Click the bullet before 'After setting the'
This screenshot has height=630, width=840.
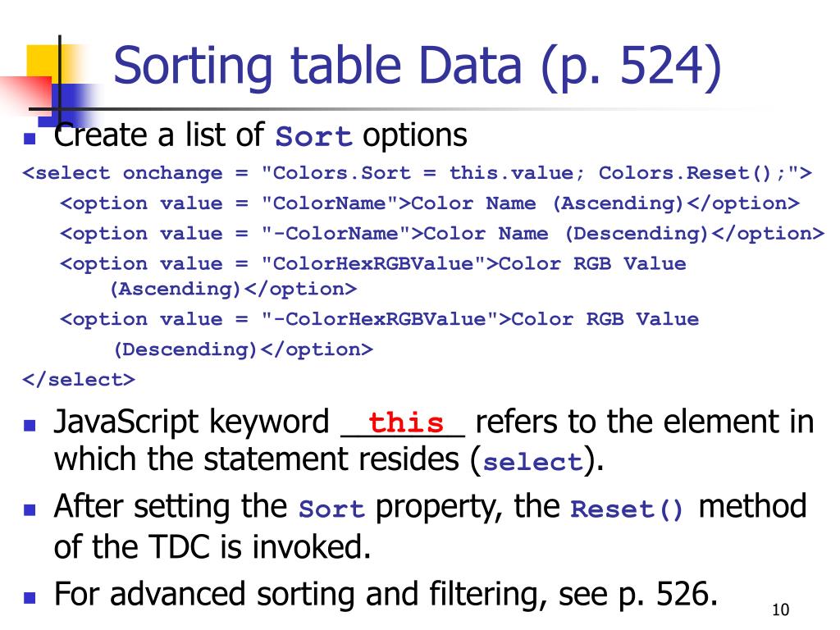[30, 509]
